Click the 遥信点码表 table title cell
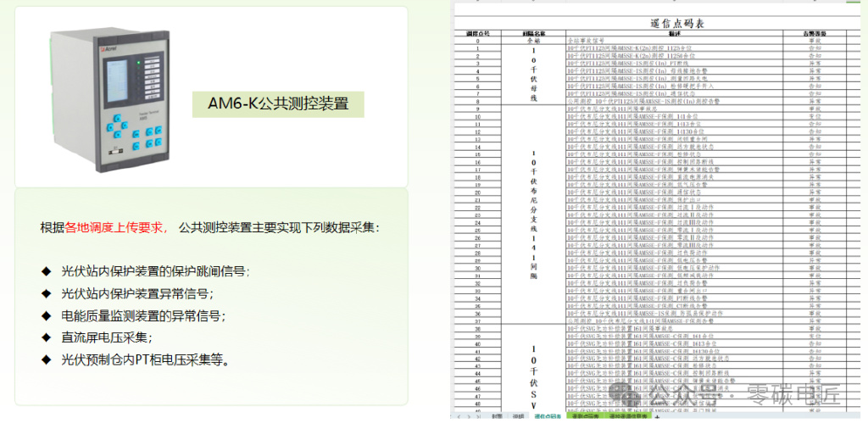868x429 pixels. (x=657, y=23)
